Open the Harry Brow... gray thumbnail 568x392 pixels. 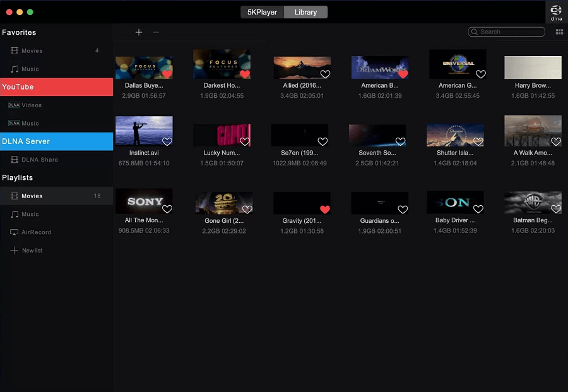click(533, 68)
